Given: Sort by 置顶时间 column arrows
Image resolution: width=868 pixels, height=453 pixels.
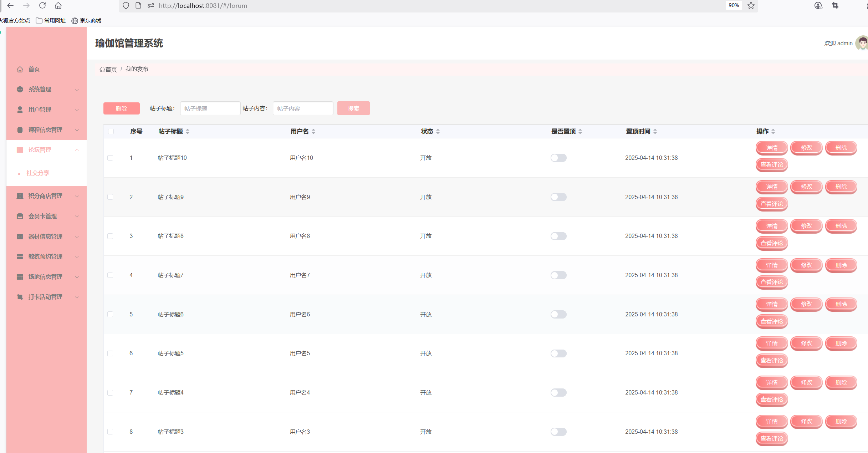Looking at the screenshot, I should click(655, 132).
